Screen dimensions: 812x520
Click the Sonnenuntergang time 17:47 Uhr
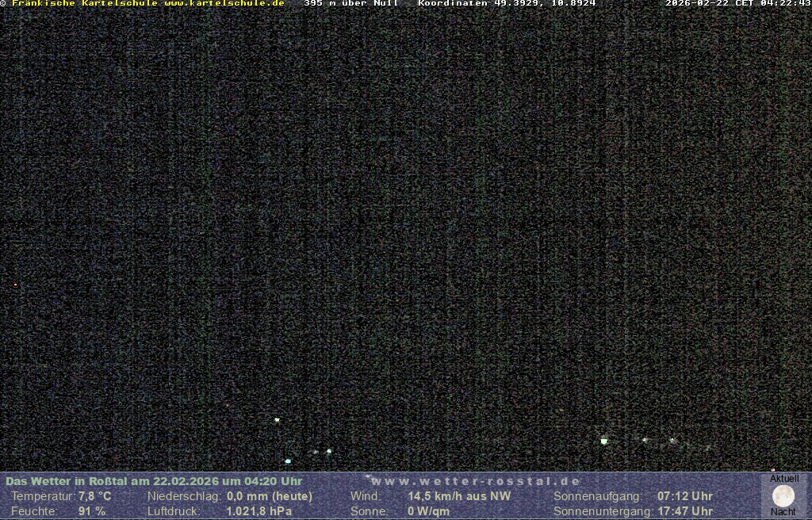685,511
